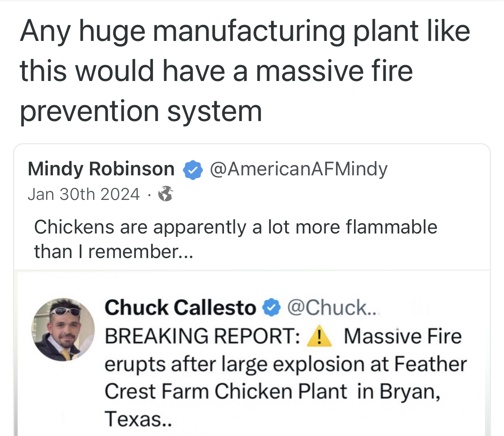Click Mindy Robinson's blue verified badge
The width and height of the screenshot is (504, 436).
click(193, 170)
